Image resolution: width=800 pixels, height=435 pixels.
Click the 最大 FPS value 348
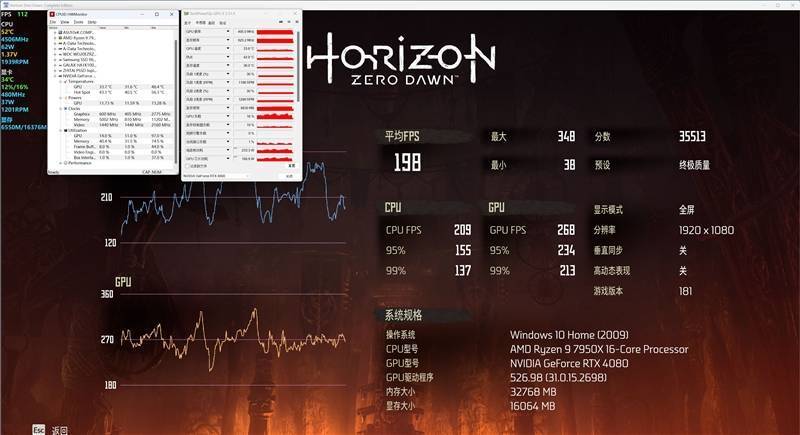click(x=566, y=136)
